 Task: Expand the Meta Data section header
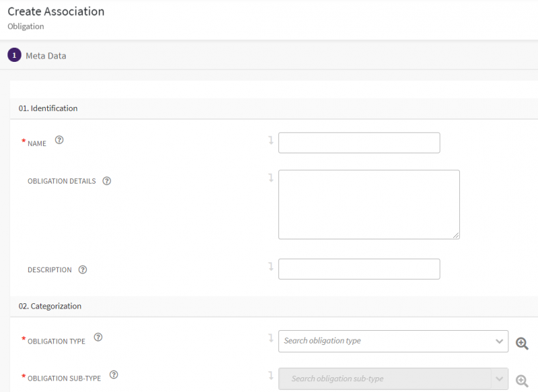[46, 56]
